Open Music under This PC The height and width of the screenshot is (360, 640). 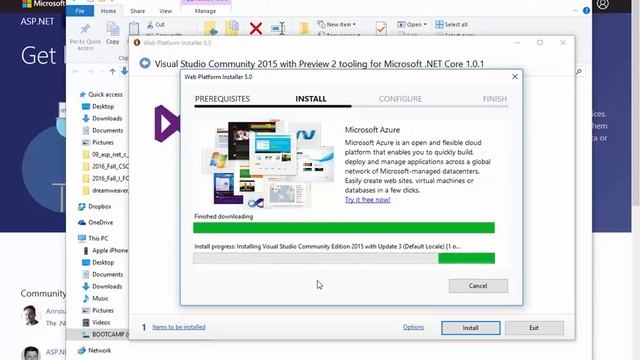click(96, 298)
